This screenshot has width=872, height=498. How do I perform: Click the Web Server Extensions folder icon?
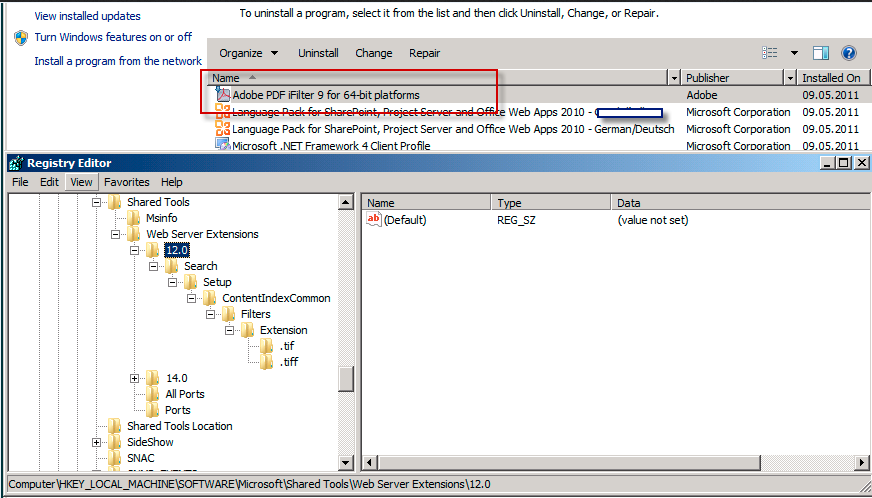[133, 234]
